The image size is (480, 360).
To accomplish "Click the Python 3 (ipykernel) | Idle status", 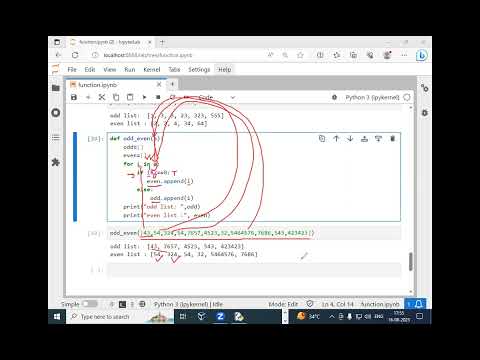I will coord(188,304).
